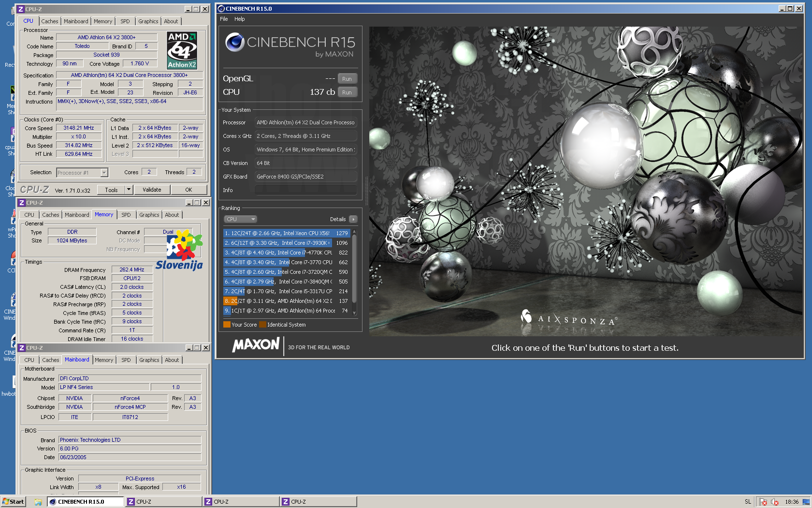Click the Manufacturer field DFI CorpLTD

[130, 378]
